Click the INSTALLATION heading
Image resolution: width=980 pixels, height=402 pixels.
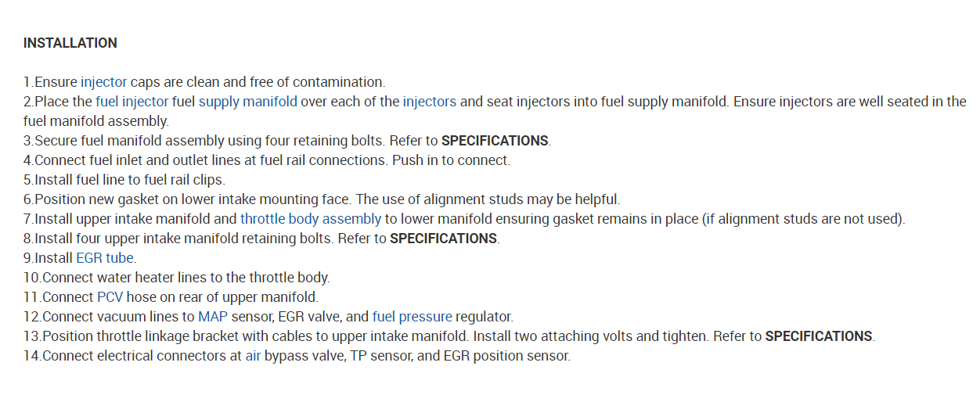click(x=70, y=43)
